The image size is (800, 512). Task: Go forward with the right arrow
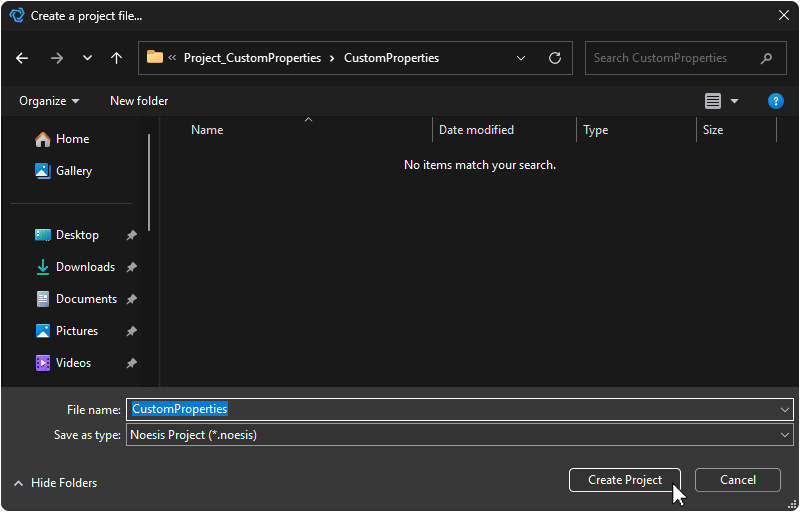click(57, 58)
